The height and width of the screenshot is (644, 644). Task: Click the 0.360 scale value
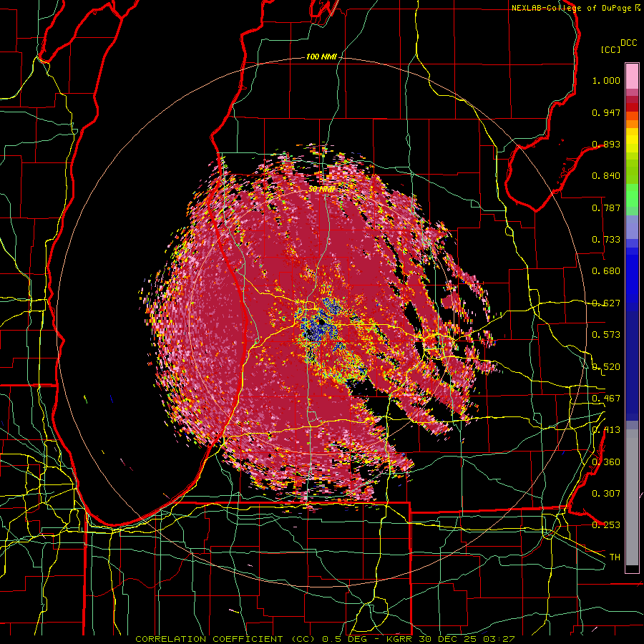coord(606,462)
